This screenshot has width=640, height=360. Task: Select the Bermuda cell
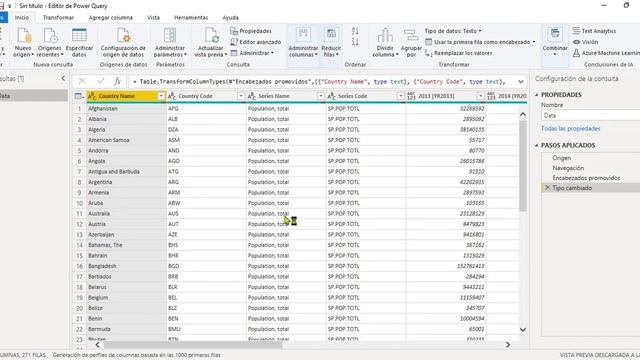pos(126,329)
